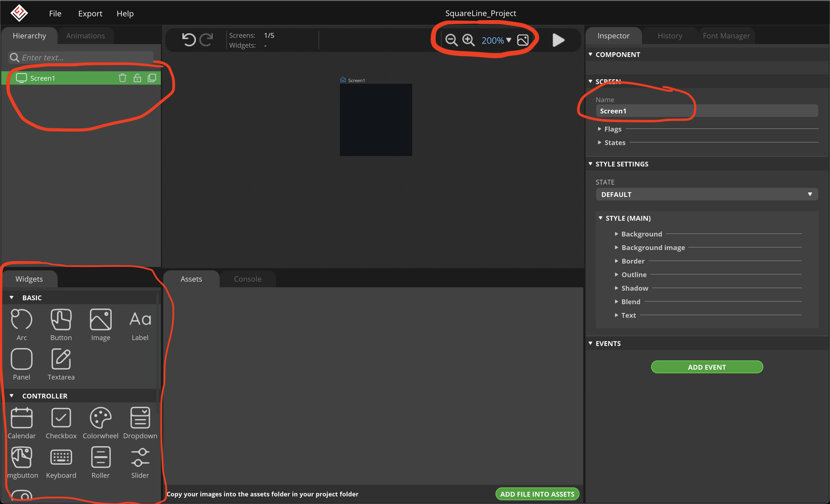The width and height of the screenshot is (830, 504).
Task: Expand the Flags section
Action: (599, 129)
